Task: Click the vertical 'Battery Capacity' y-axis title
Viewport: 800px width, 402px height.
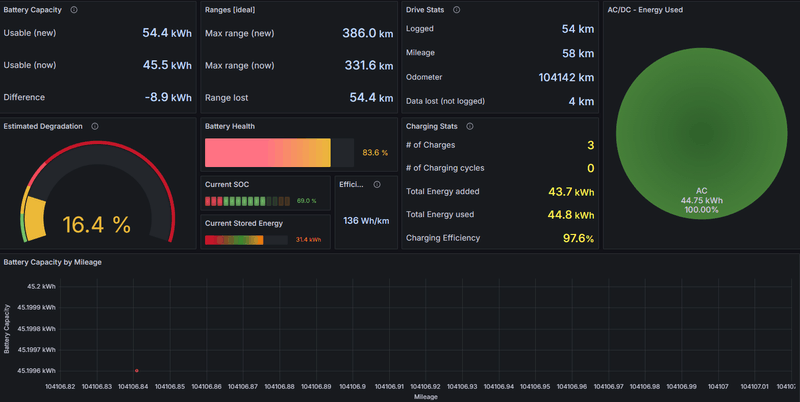Action: point(7,329)
